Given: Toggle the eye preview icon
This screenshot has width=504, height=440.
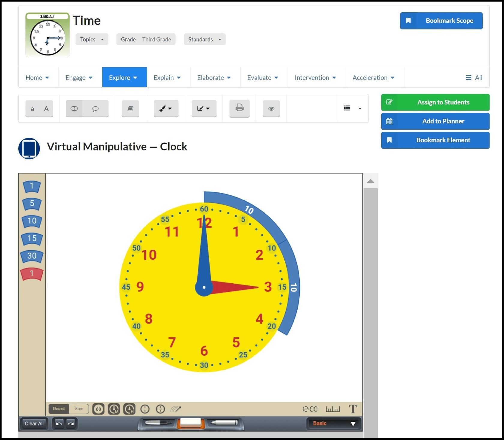Looking at the screenshot, I should point(271,109).
